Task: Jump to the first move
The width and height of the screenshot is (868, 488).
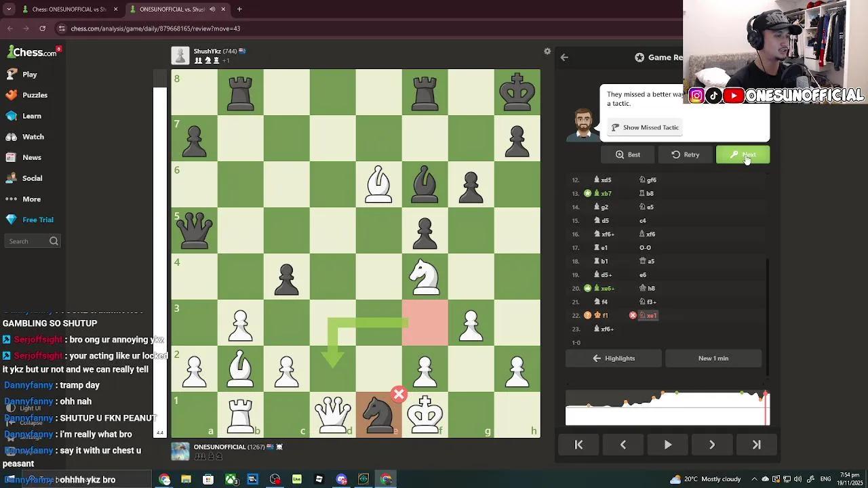Action: click(x=578, y=445)
